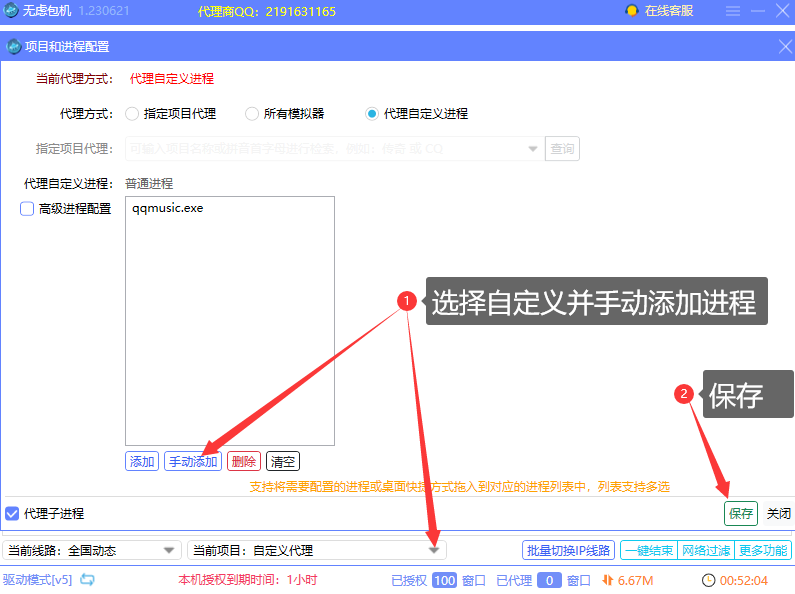The image size is (795, 594).
Task: Click the 项目和进程配置 dialog logo icon
Action: [x=13, y=47]
